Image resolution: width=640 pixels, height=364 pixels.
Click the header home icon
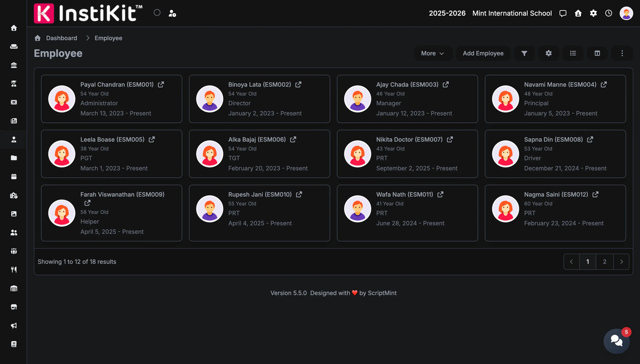(x=578, y=13)
